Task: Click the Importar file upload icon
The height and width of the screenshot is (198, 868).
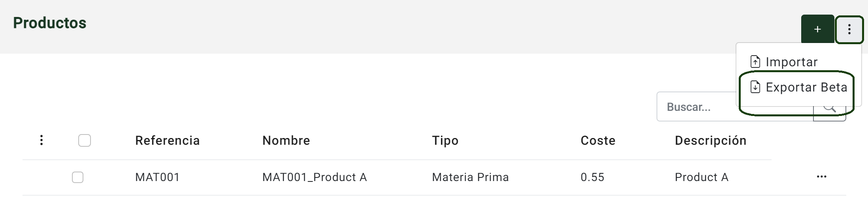Action: tap(755, 62)
